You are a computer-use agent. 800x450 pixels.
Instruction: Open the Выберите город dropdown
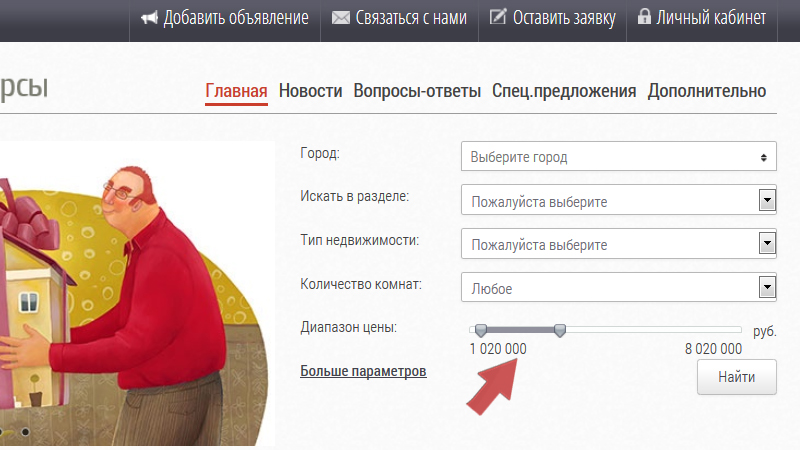tap(618, 156)
